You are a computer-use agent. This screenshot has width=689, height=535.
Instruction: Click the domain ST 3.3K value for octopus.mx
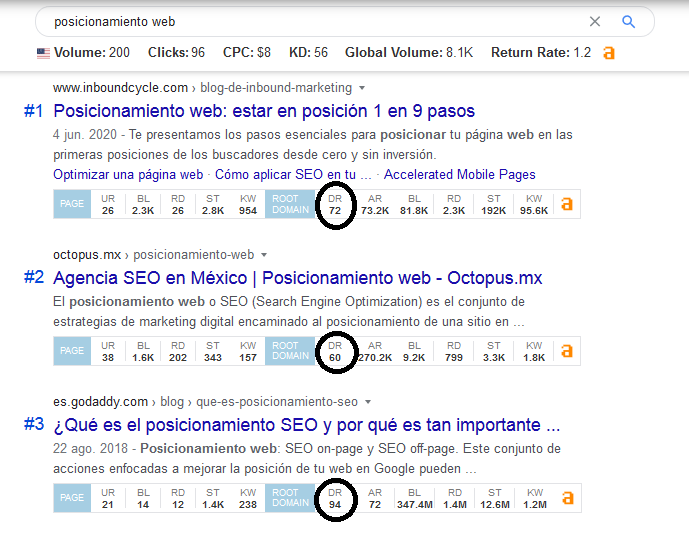pos(493,358)
